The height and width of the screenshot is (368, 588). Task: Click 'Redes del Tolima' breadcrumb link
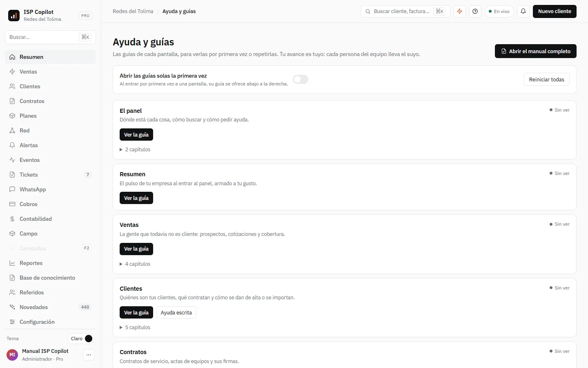click(x=133, y=11)
